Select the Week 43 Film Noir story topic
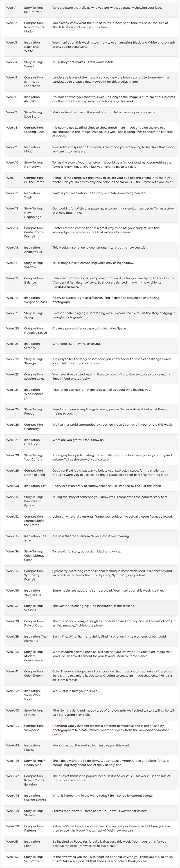Viewport: 180px width, 868px height. tap(33, 712)
